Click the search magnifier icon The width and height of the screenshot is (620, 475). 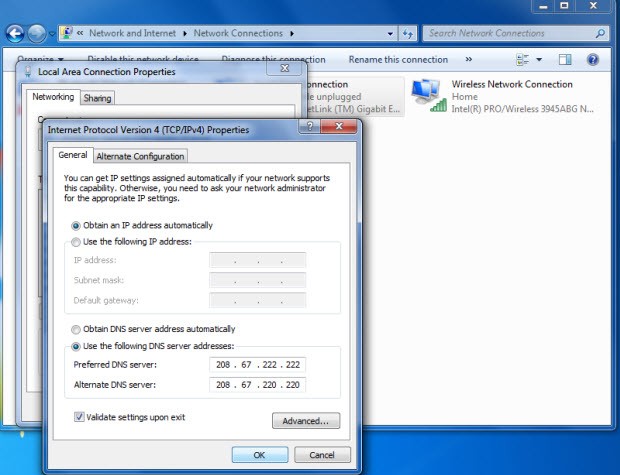tap(600, 33)
